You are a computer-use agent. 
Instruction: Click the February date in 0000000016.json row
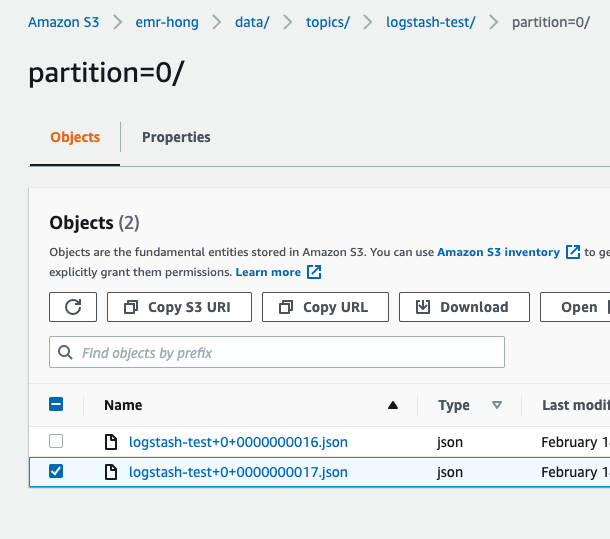[575, 442]
